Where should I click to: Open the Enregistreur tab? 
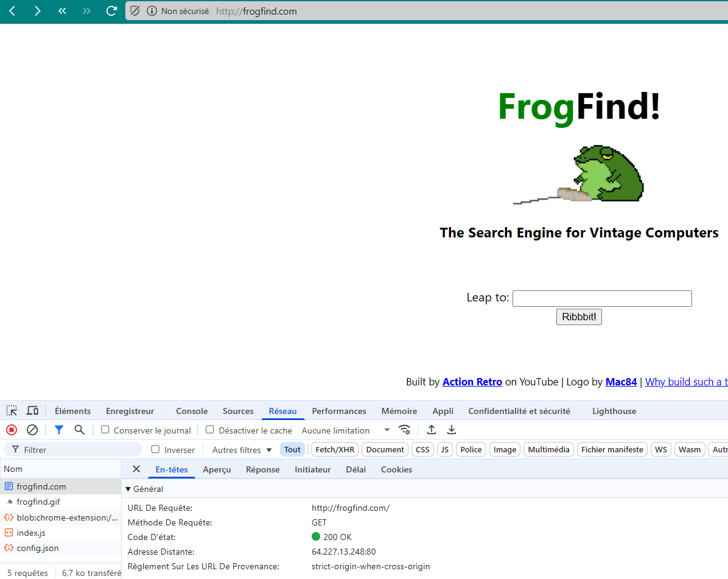click(130, 411)
